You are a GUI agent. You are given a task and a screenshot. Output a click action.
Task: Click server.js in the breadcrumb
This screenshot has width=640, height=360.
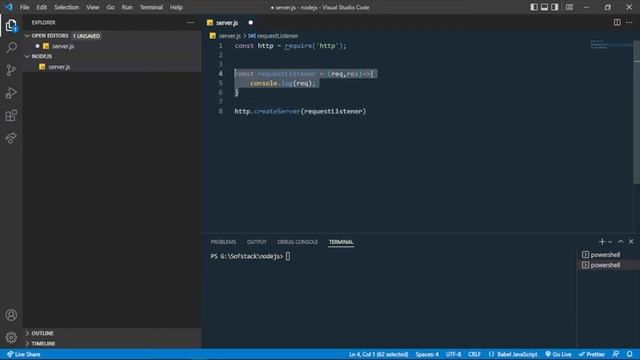pyautogui.click(x=229, y=36)
